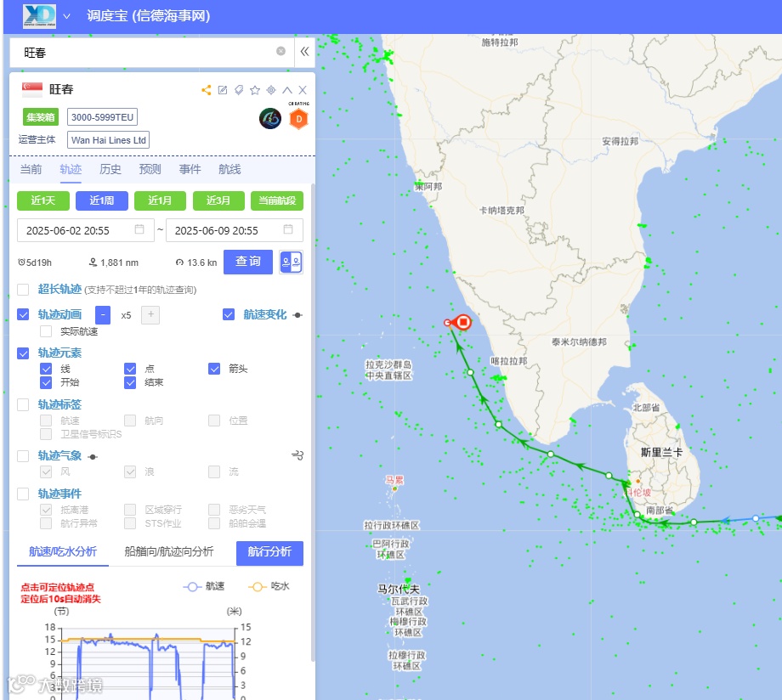Open the start date field 2025-06-02 20:55
This screenshot has width=782, height=700.
point(85,230)
